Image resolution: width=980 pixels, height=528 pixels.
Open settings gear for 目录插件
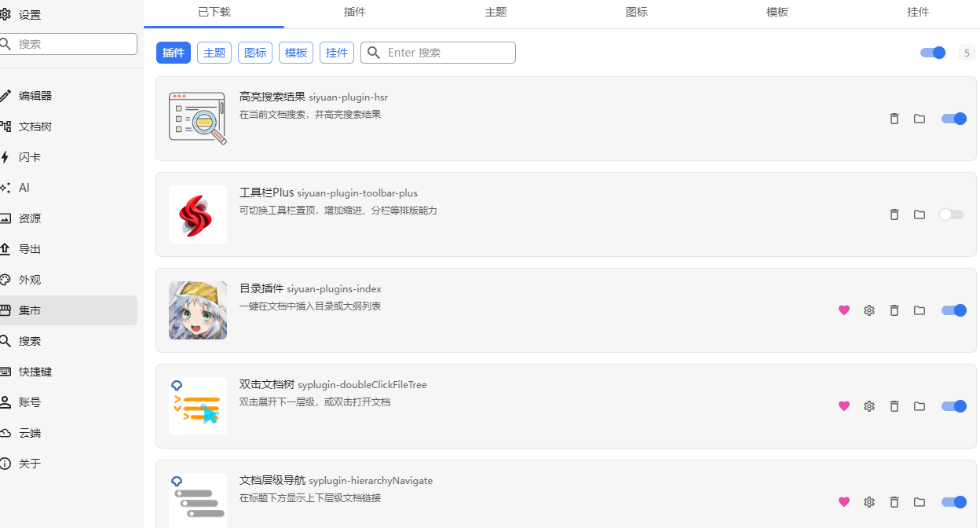tap(868, 310)
